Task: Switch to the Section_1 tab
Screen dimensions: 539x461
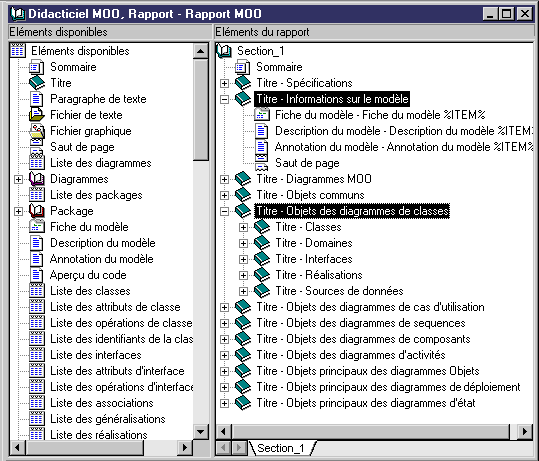Action: coord(281,448)
